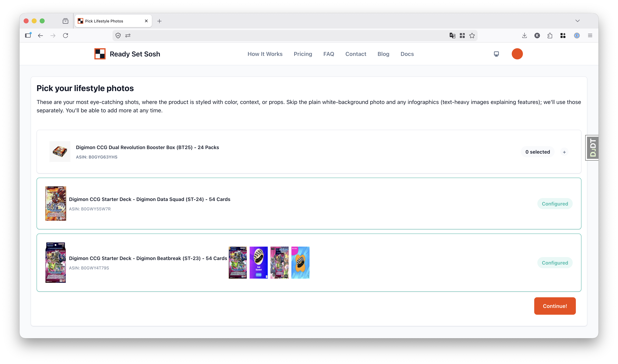Click the Ready Set Sosh brand name

135,54
